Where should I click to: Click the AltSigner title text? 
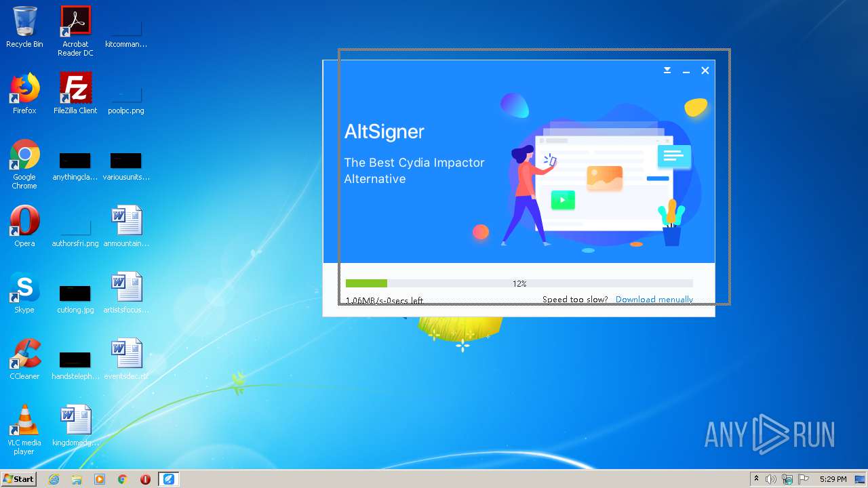(x=384, y=131)
